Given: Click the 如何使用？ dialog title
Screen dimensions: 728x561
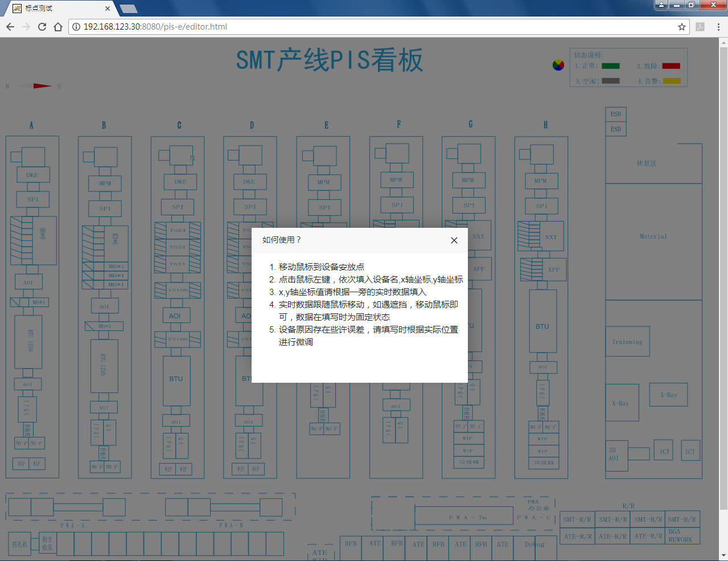Looking at the screenshot, I should pos(282,240).
